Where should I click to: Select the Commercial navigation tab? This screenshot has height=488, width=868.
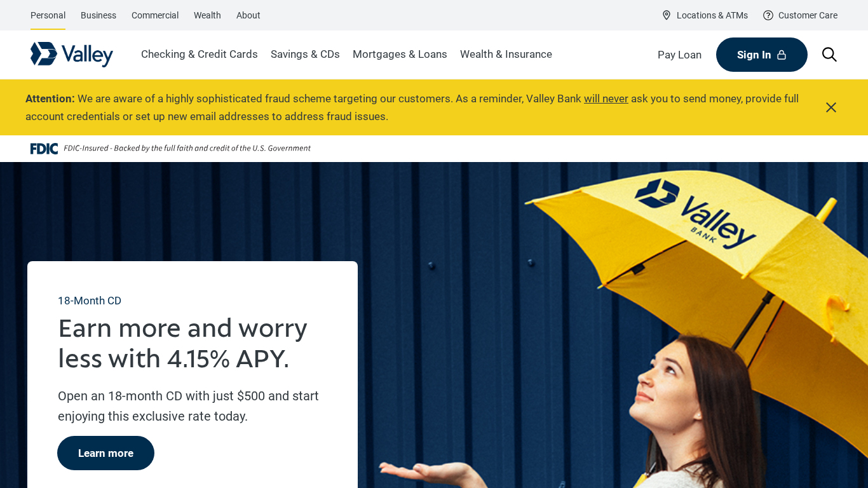click(x=154, y=15)
